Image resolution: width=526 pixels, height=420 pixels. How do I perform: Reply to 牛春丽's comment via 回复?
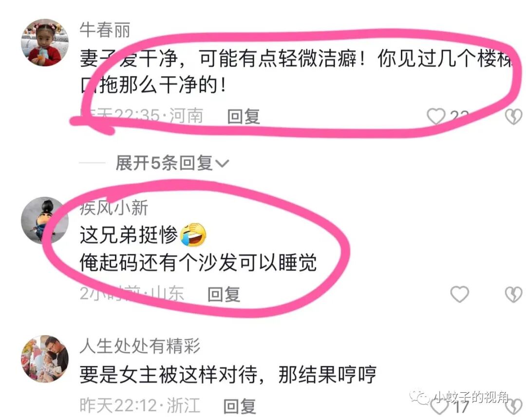[244, 116]
